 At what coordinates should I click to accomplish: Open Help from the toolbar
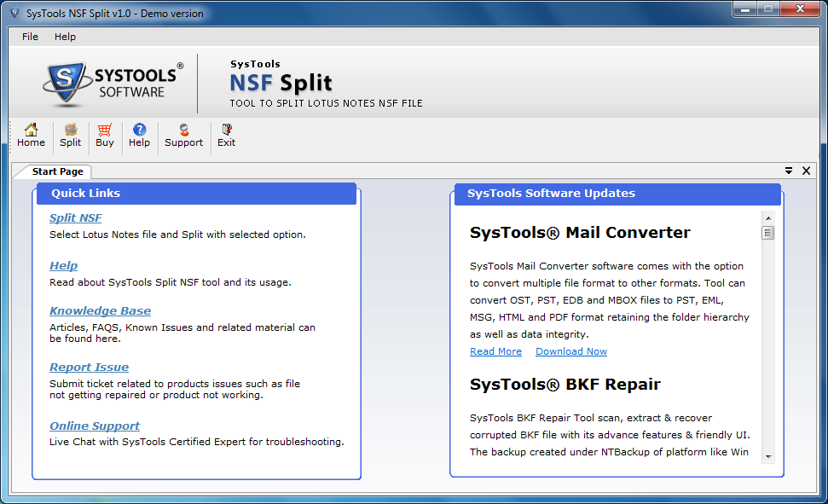click(139, 136)
